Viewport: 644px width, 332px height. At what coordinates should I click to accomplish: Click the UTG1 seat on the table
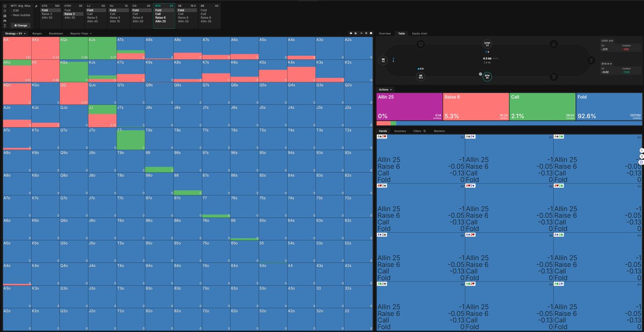pos(487,44)
